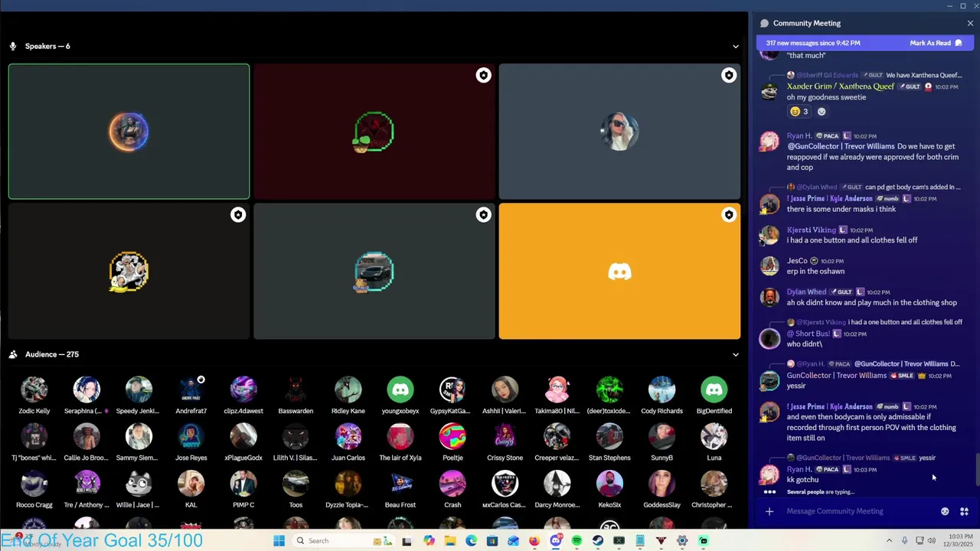
Task: Open Beau Frost audience avatar
Action: pyautogui.click(x=400, y=484)
